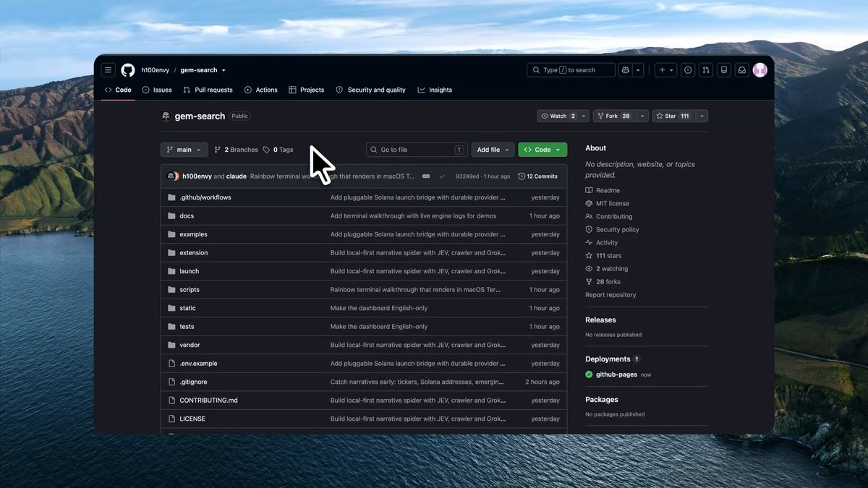Open the main branch selector
Viewport: 868px width, 488px height.
[184, 150]
